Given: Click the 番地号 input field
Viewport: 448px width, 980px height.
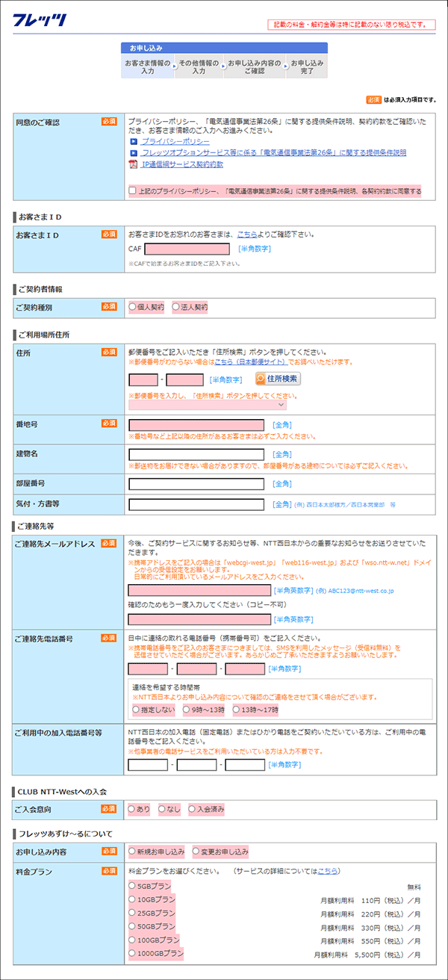Looking at the screenshot, I should (196, 425).
